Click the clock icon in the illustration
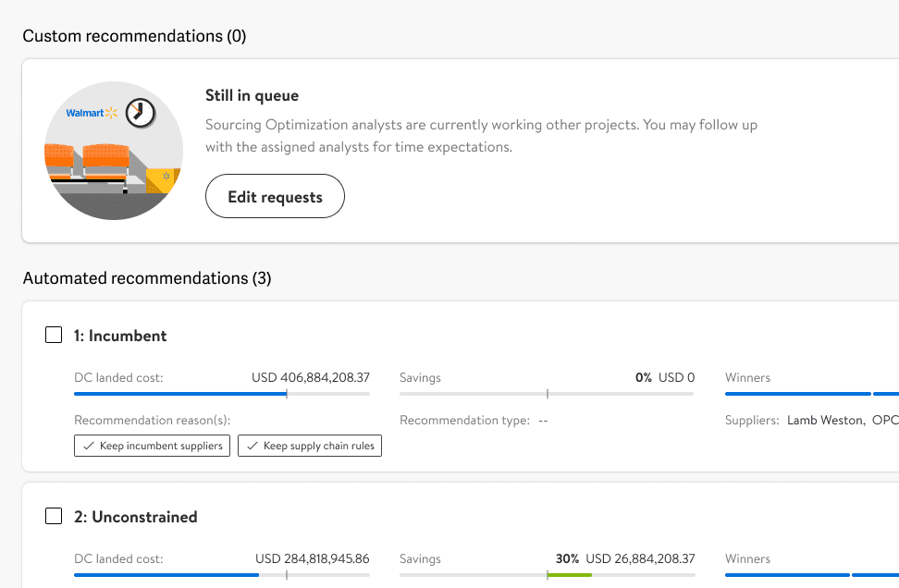The width and height of the screenshot is (899, 588). pos(141,112)
